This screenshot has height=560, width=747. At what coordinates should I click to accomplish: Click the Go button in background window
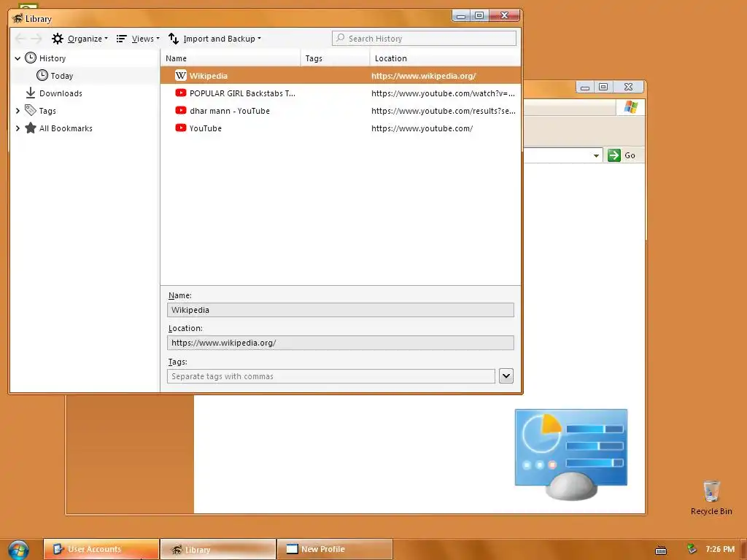pos(622,155)
